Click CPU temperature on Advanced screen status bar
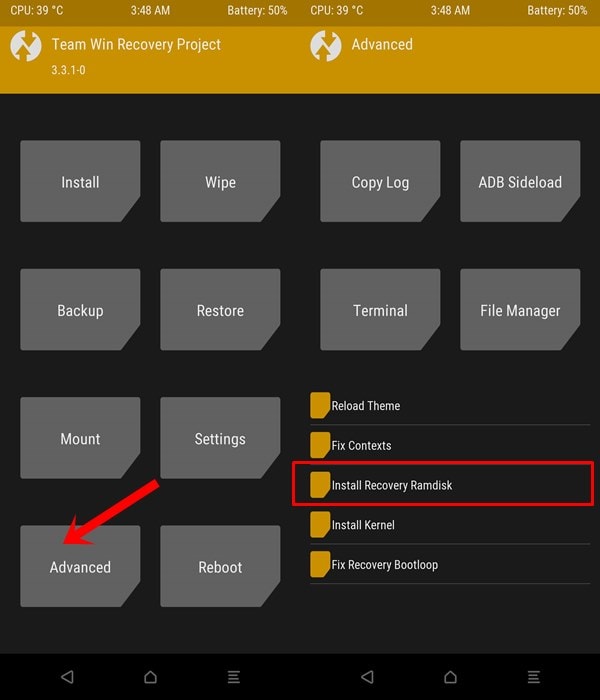600x700 pixels. pyautogui.click(x=337, y=10)
